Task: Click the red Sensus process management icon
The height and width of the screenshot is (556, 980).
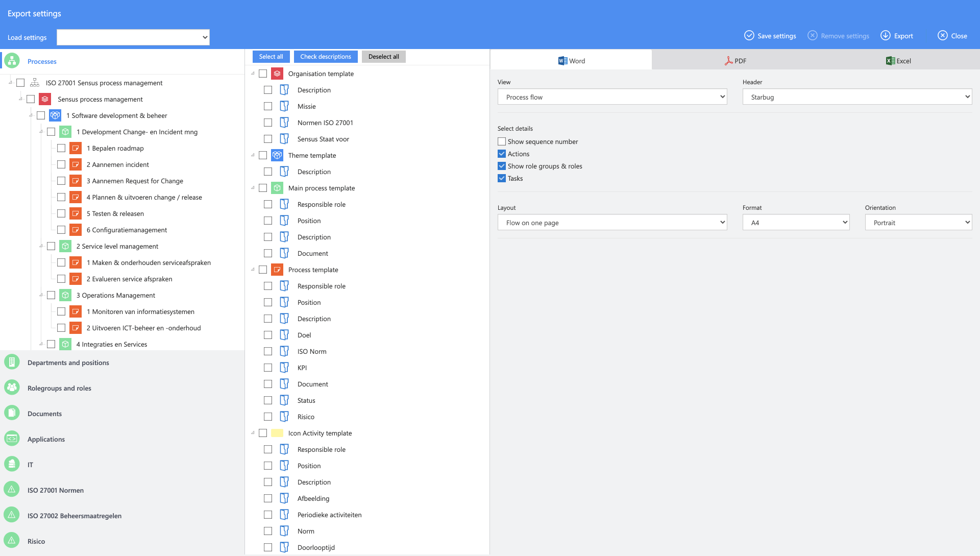Action: [x=45, y=99]
